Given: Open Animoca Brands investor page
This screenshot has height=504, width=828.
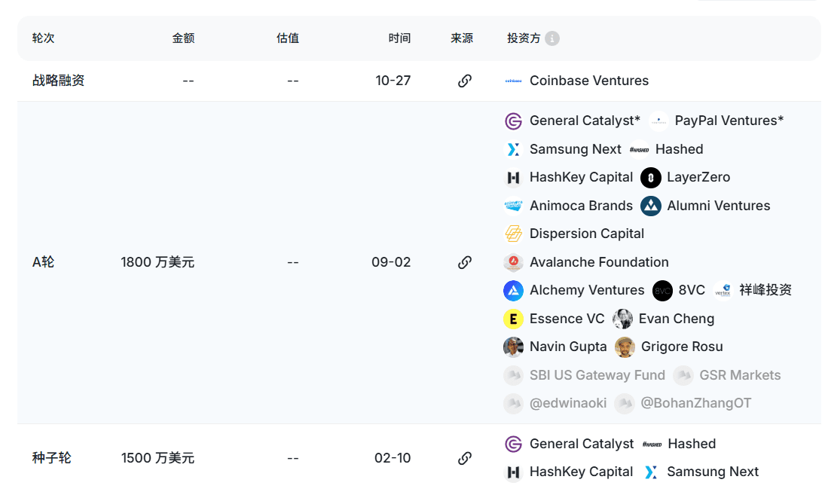Looking at the screenshot, I should (x=581, y=206).
